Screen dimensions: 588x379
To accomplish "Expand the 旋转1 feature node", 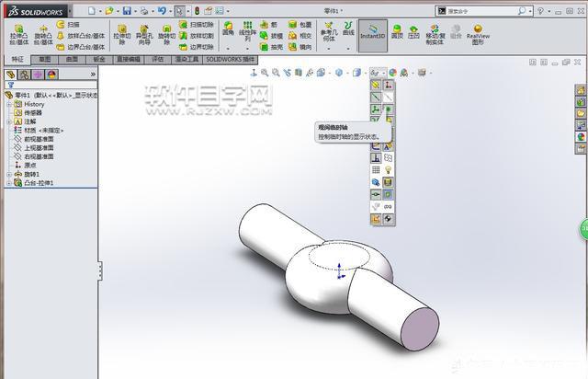I will click(9, 174).
